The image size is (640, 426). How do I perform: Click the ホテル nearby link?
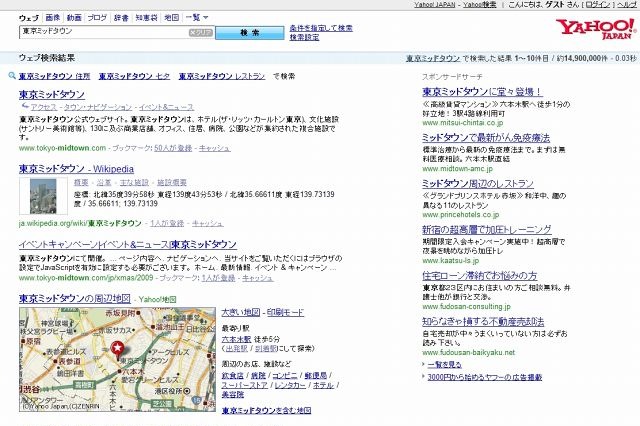[x=323, y=385]
